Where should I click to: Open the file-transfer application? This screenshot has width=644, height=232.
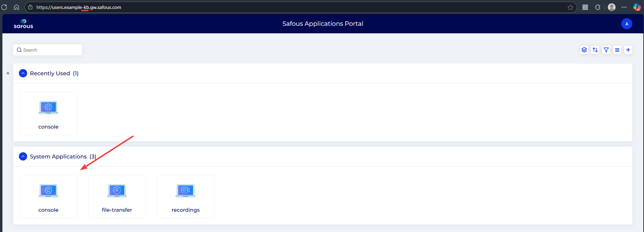pos(117,197)
